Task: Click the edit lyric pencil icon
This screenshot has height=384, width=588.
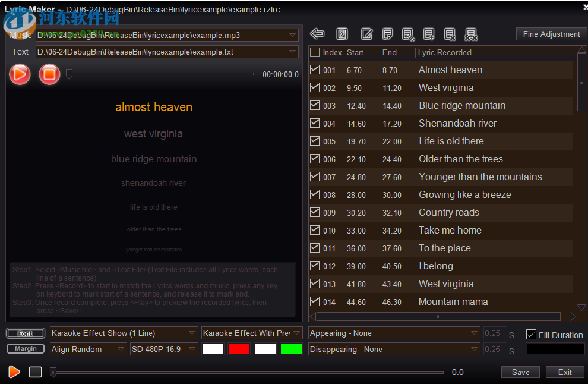Action: pos(366,34)
